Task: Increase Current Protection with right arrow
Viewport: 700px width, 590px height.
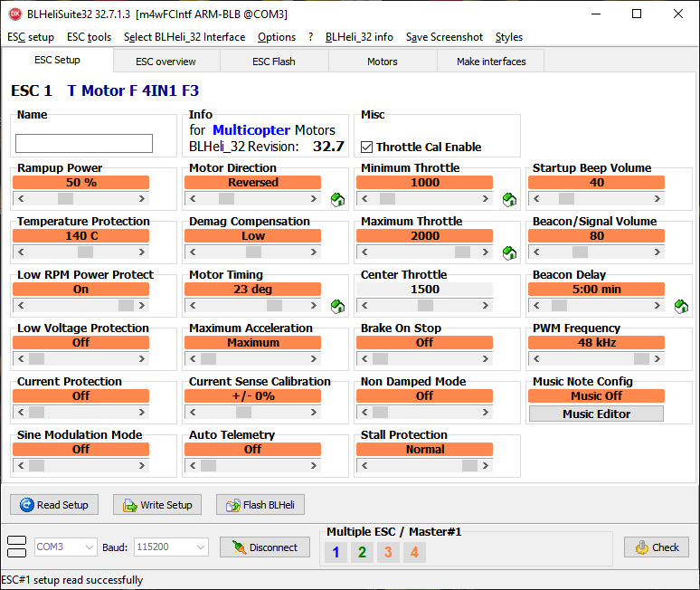Action: tap(141, 413)
